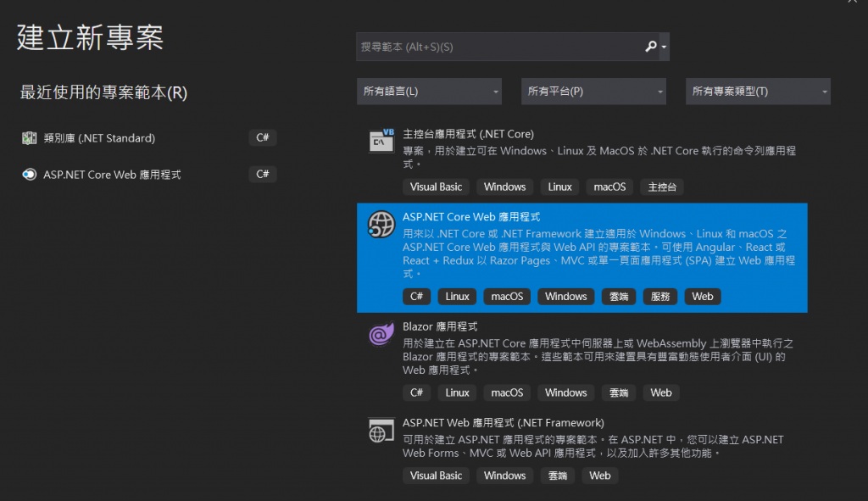Click the Visual Basic tag under console app
This screenshot has width=868, height=501.
(x=436, y=187)
